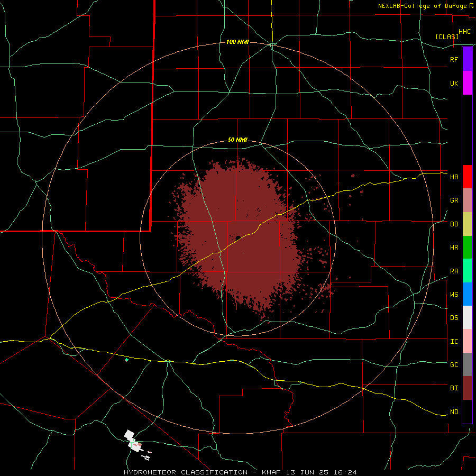
Task: Click the UK legend label
Action: pyautogui.click(x=454, y=83)
